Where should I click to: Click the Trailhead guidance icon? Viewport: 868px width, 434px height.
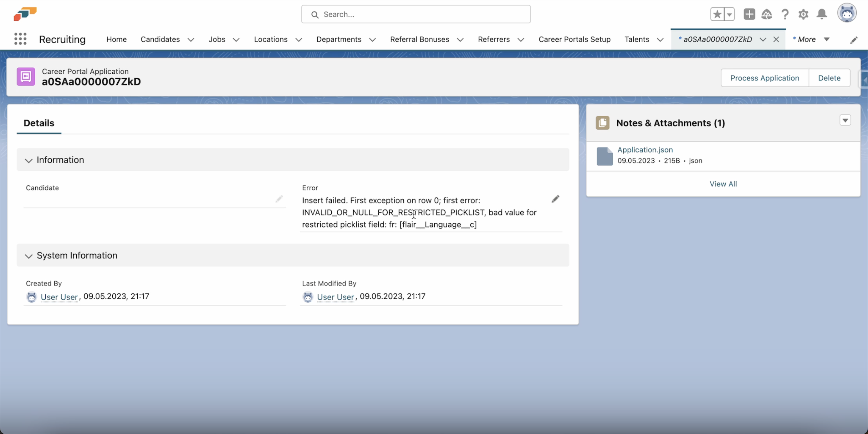767,14
